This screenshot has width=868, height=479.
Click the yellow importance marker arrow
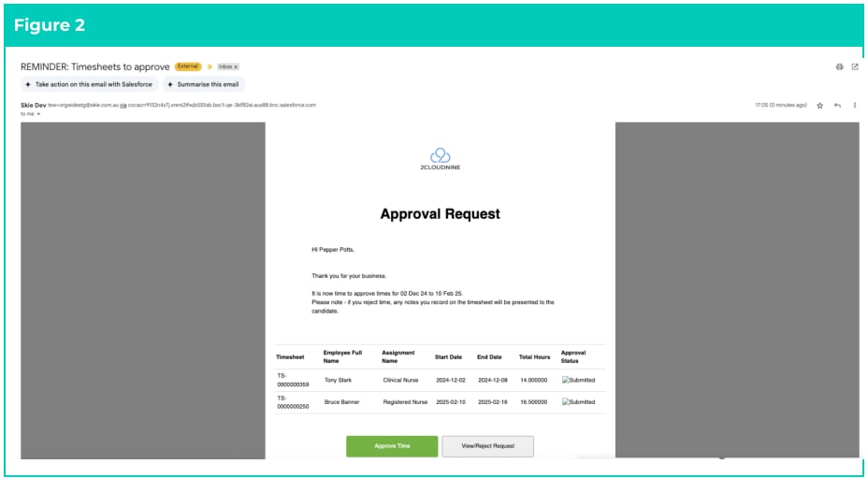pos(210,66)
